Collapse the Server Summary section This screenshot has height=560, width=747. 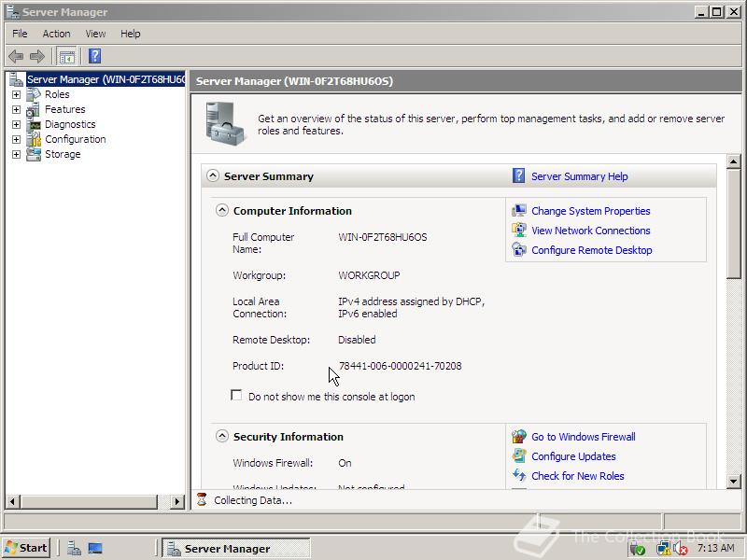[x=213, y=175]
